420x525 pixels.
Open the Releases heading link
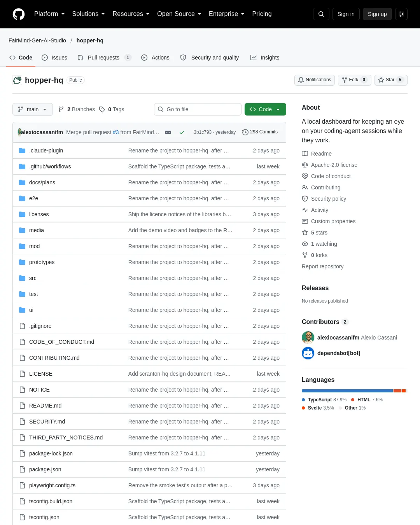pos(315,288)
